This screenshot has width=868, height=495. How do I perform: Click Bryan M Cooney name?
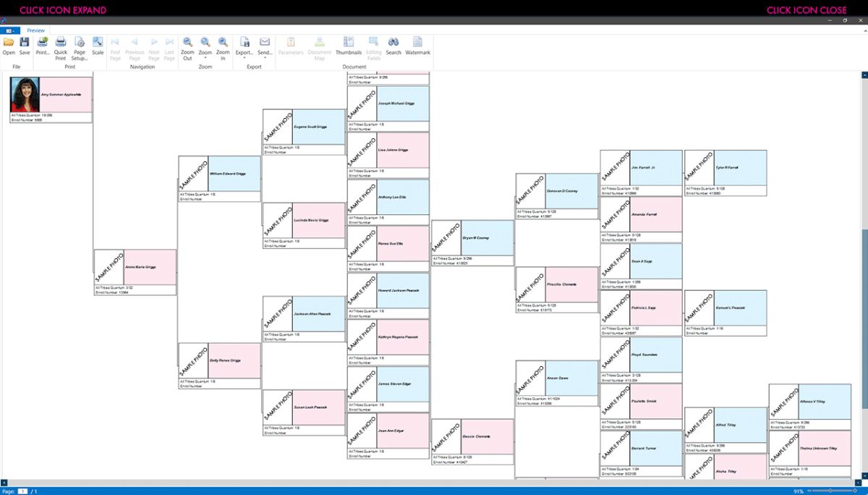click(476, 237)
